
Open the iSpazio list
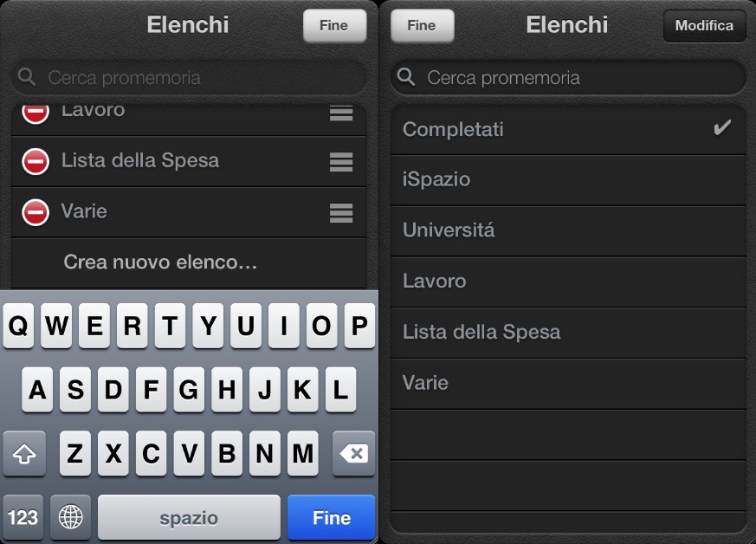pyautogui.click(x=567, y=180)
